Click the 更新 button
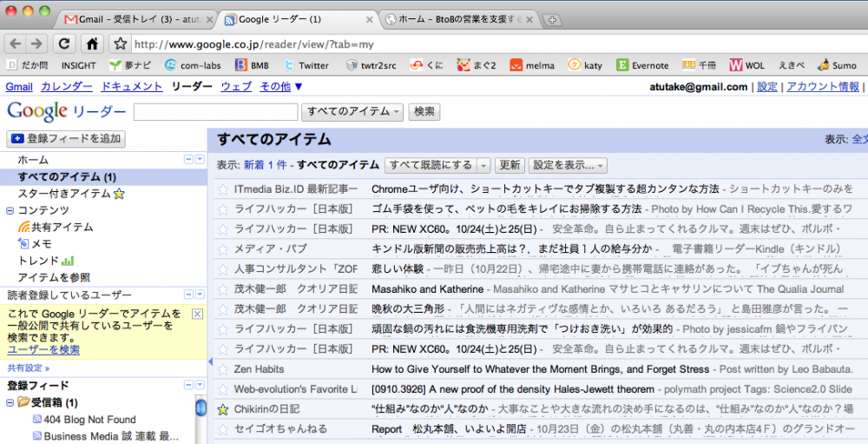Image resolution: width=868 pixels, height=444 pixels. click(510, 165)
